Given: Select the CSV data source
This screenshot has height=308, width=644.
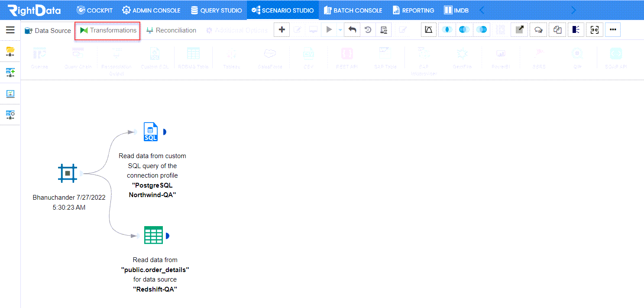Looking at the screenshot, I should [x=308, y=58].
